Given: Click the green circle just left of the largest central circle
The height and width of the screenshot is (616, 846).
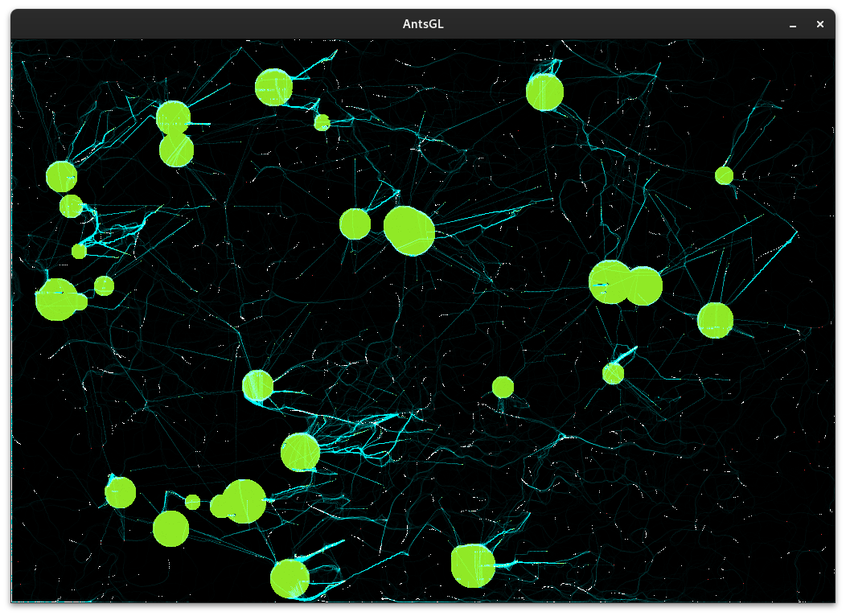Looking at the screenshot, I should pos(355,224).
